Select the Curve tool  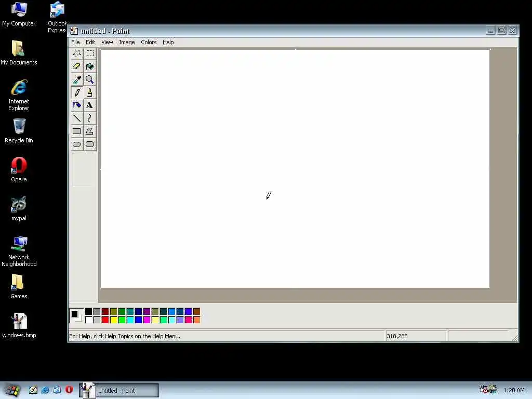[x=89, y=118]
